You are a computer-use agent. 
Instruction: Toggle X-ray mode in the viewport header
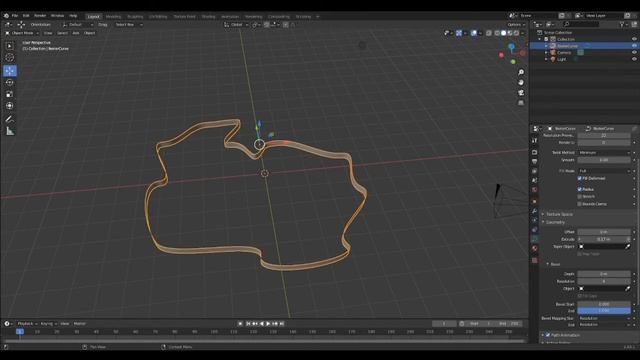489,33
